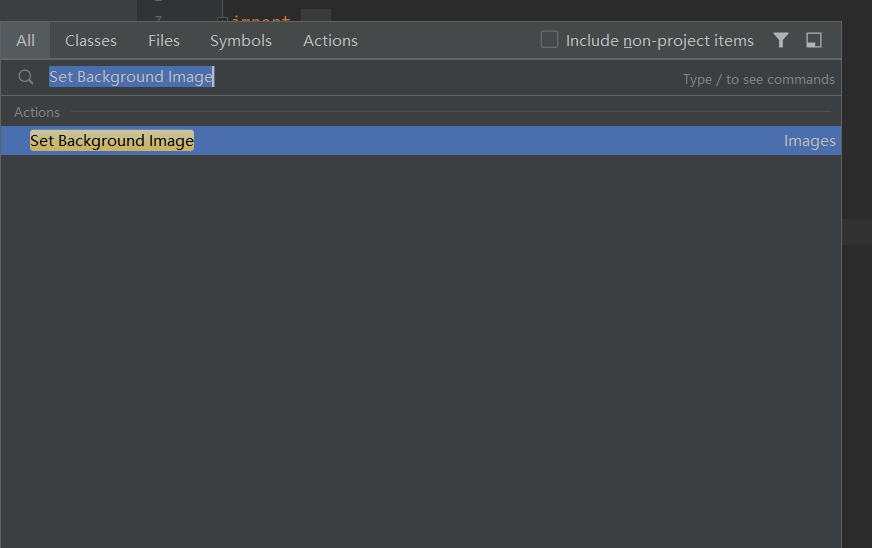Click the search magnifier icon
Image resolution: width=872 pixels, height=548 pixels.
26,77
